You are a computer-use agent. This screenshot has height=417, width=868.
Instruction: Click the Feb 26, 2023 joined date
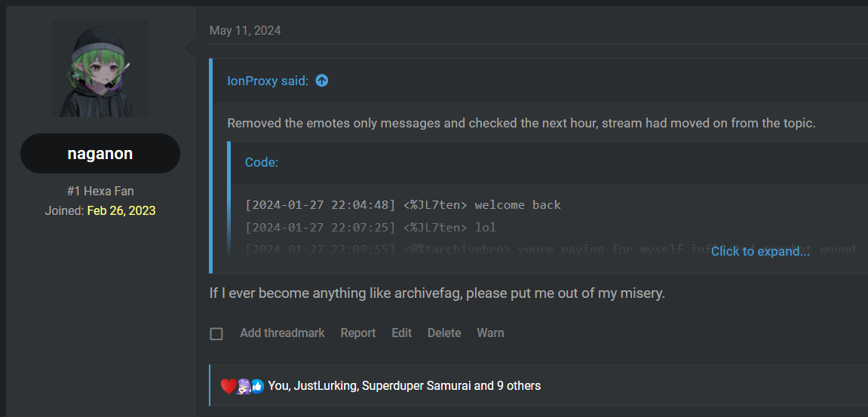121,211
